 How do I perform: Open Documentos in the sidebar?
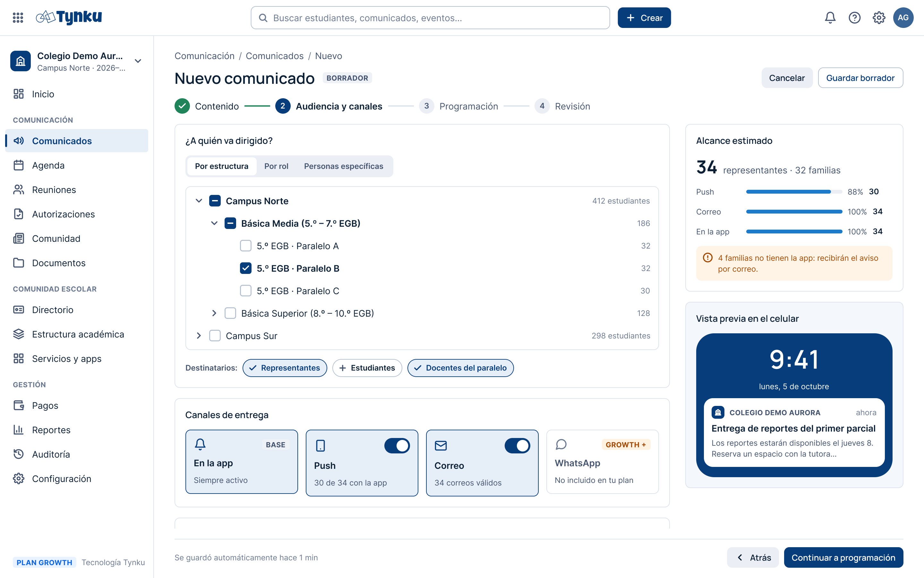tap(76, 263)
